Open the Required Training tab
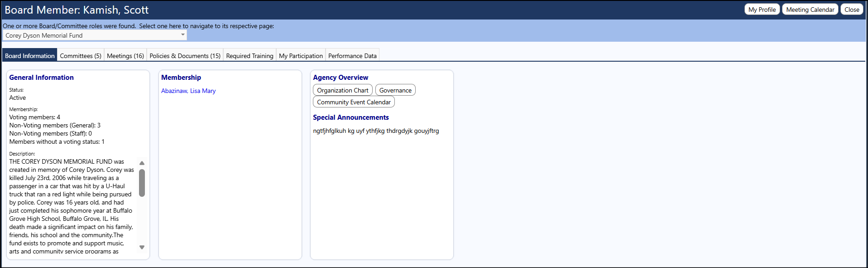 [x=249, y=56]
